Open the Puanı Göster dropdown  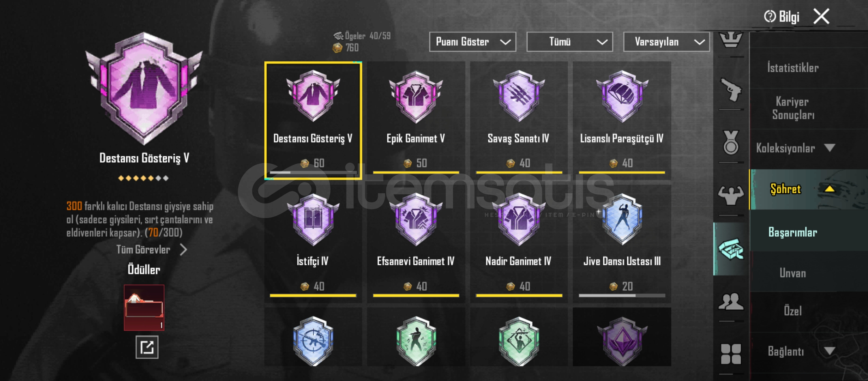point(472,42)
